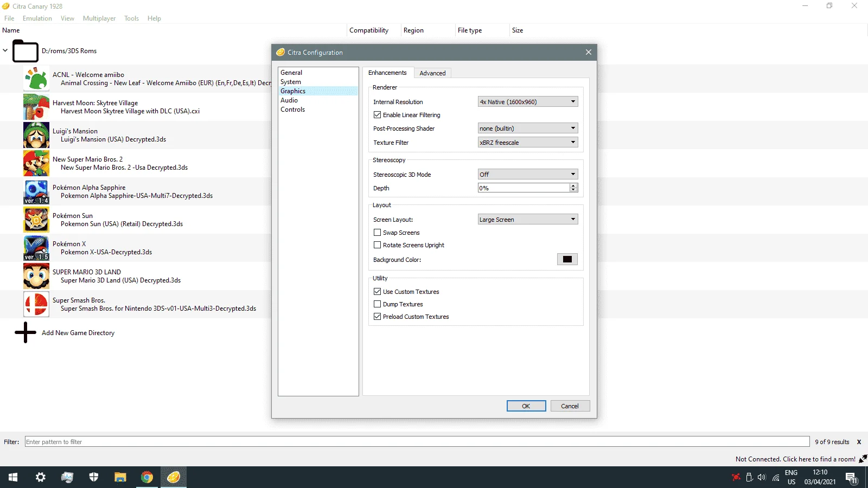Click the Wi-Fi network tray icon
This screenshot has width=868, height=488.
pos(776,477)
